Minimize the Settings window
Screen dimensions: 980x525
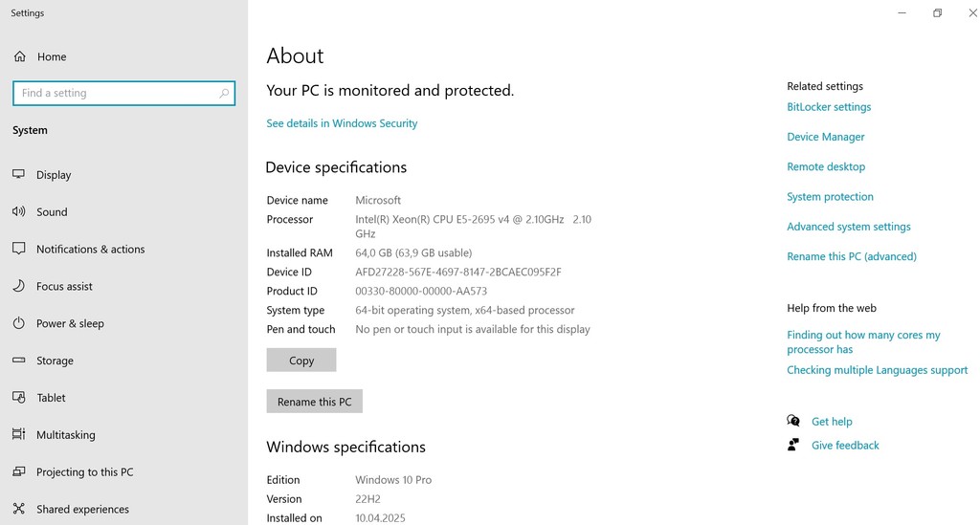(902, 13)
